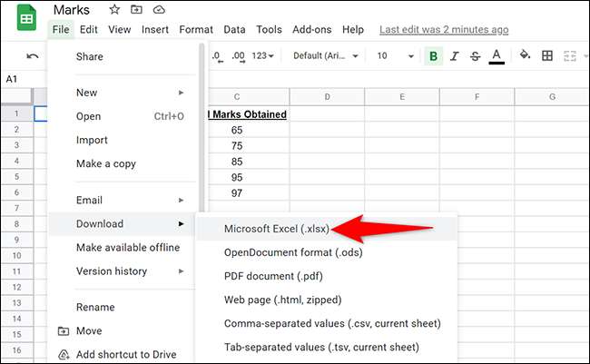Click the undo arrow icon
Screen dimensions: 590x364
(x=33, y=56)
